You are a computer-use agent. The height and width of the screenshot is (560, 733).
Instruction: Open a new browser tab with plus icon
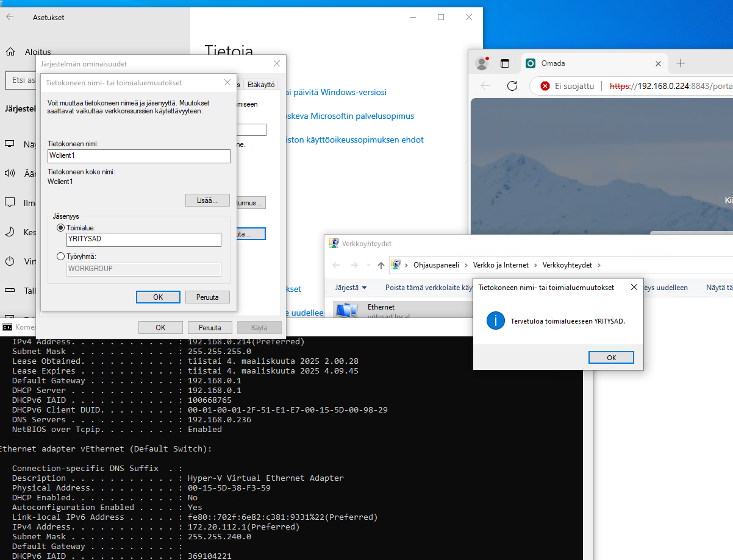(681, 63)
